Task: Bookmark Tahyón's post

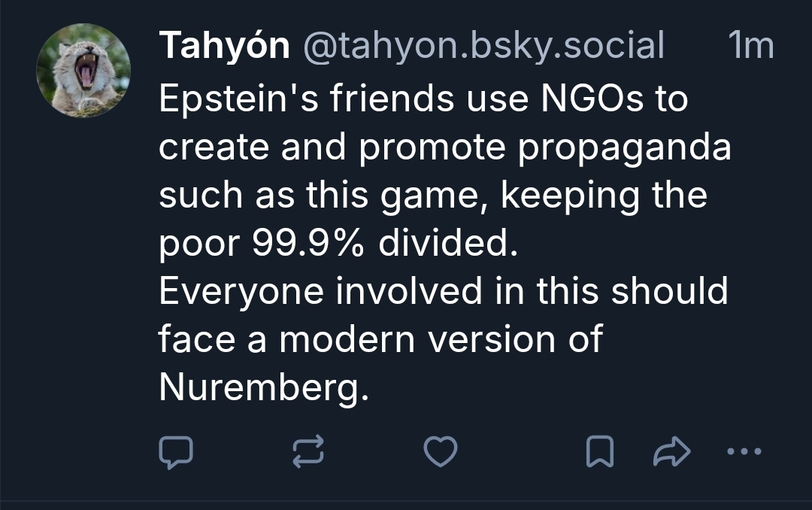Action: (x=600, y=452)
